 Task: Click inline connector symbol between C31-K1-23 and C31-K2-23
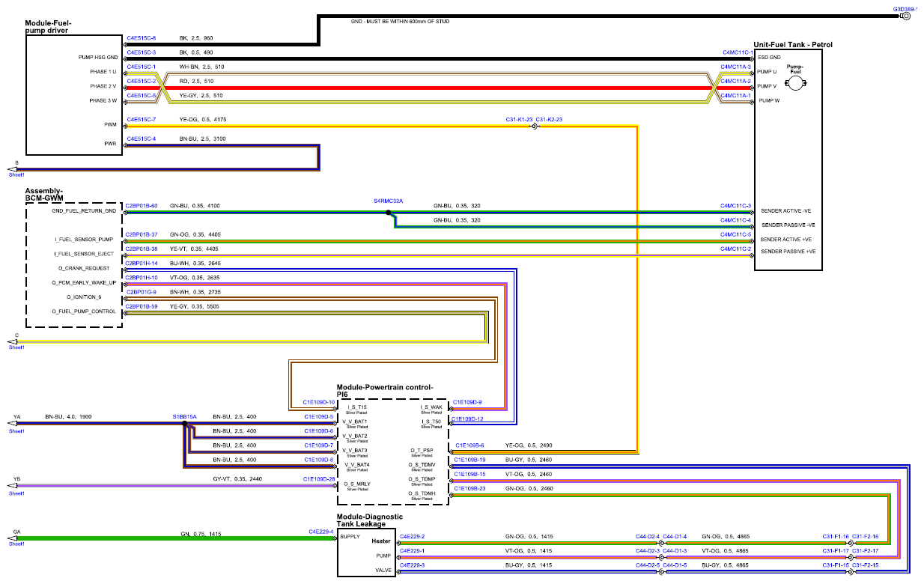pos(534,127)
